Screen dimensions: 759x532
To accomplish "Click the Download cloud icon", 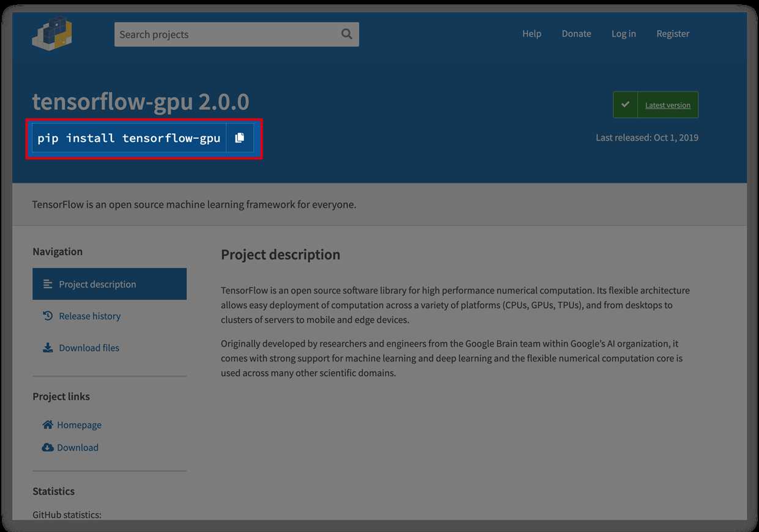I will point(48,447).
